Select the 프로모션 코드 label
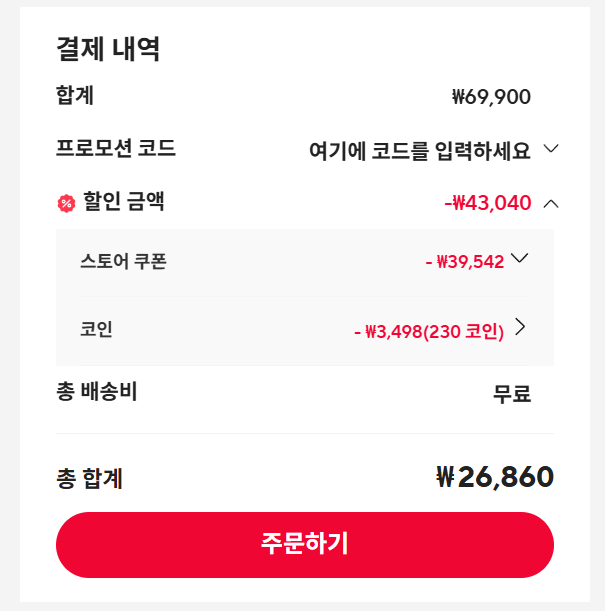The image size is (605, 611). pos(116,149)
